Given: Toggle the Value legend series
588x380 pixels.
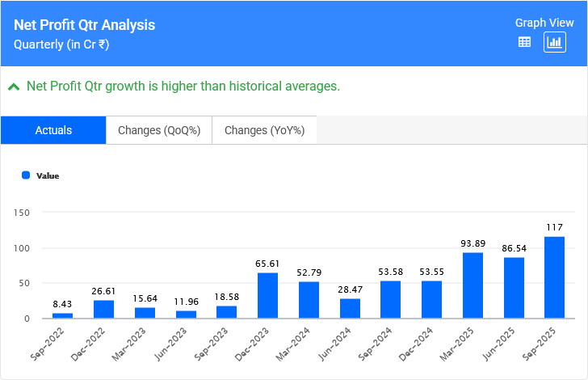Looking at the screenshot, I should (x=47, y=175).
